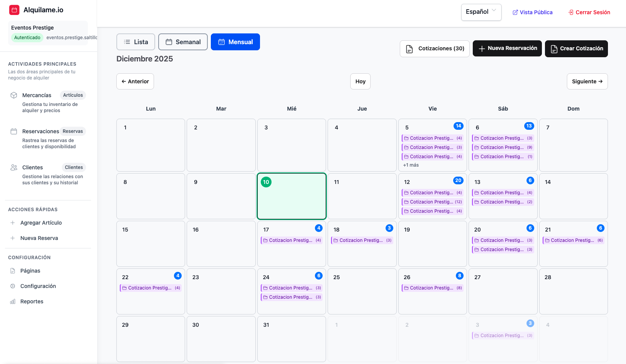The image size is (626, 364).
Task: Click the blue 4 badge on December 17
Action: point(319,228)
